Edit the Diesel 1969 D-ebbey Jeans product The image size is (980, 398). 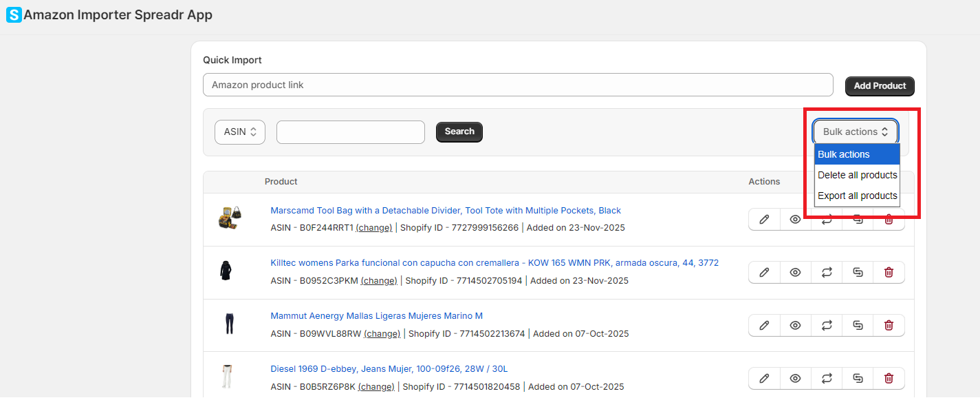[764, 378]
